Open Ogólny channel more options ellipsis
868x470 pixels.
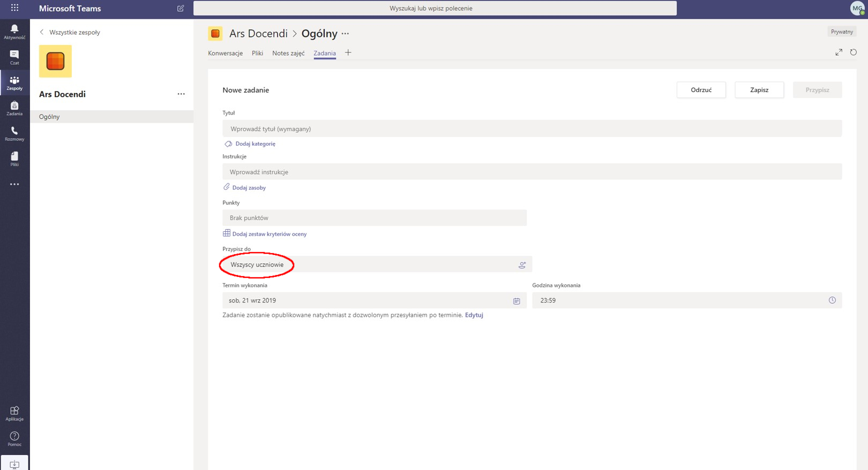[345, 34]
